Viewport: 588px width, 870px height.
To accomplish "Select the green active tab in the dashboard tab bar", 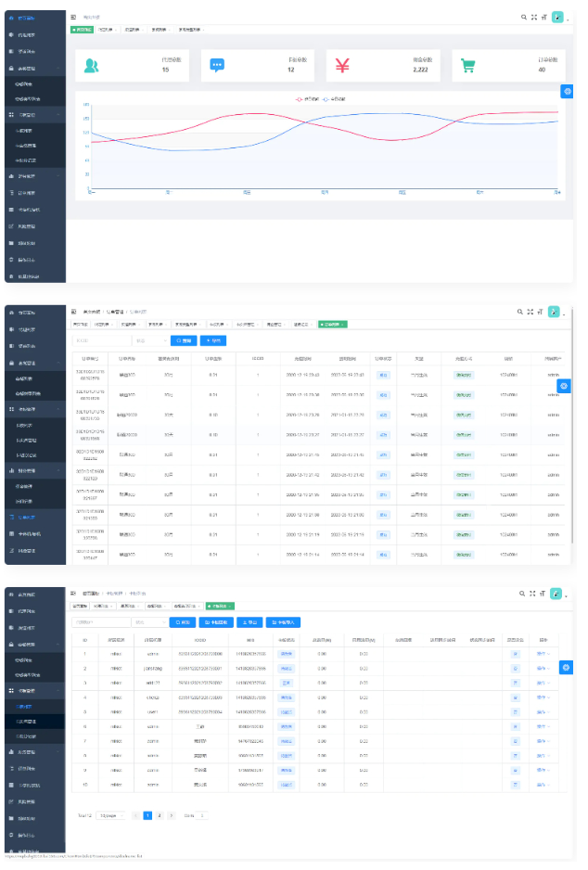I will pyautogui.click(x=83, y=30).
